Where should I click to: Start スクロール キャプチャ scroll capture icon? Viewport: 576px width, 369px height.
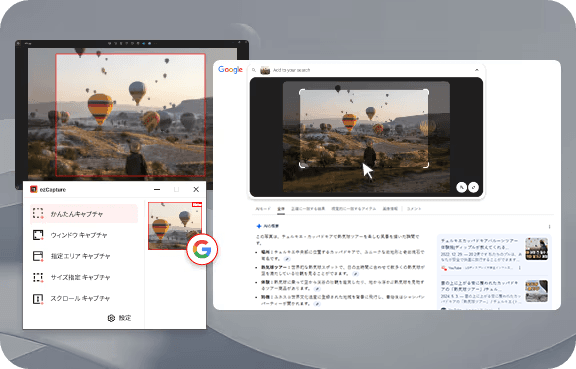tap(38, 298)
